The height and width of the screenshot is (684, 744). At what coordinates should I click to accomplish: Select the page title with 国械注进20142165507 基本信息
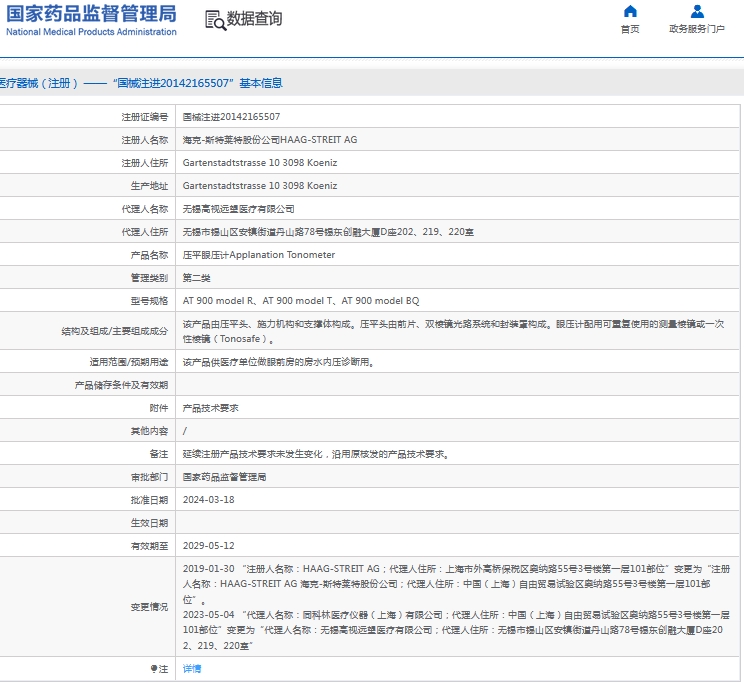(x=141, y=83)
